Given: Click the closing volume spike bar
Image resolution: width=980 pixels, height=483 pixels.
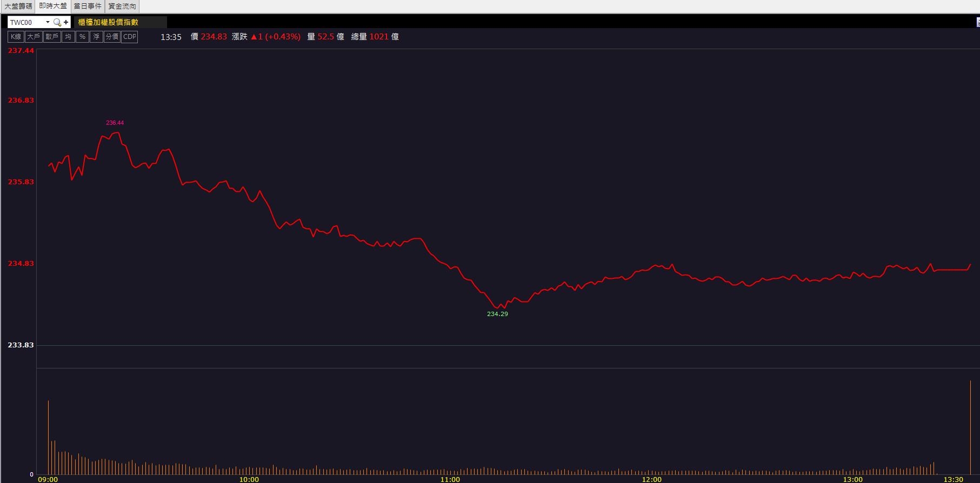Looking at the screenshot, I should pyautogui.click(x=970, y=427).
